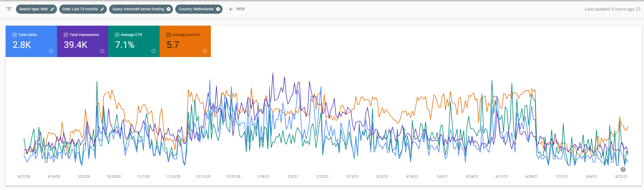
Task: Remove the minecraft server hosting query filter
Action: point(169,9)
